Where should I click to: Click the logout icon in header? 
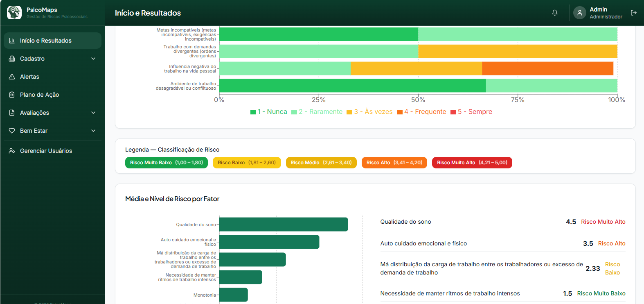click(634, 13)
